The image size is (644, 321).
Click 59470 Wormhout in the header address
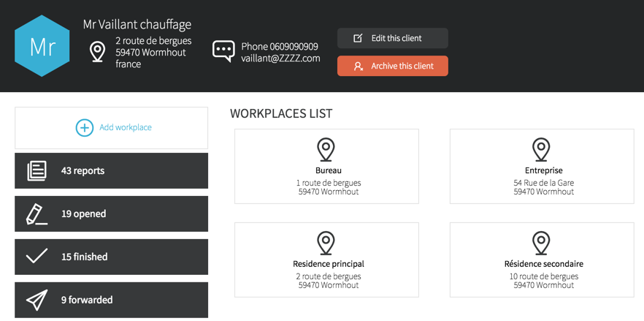(150, 53)
